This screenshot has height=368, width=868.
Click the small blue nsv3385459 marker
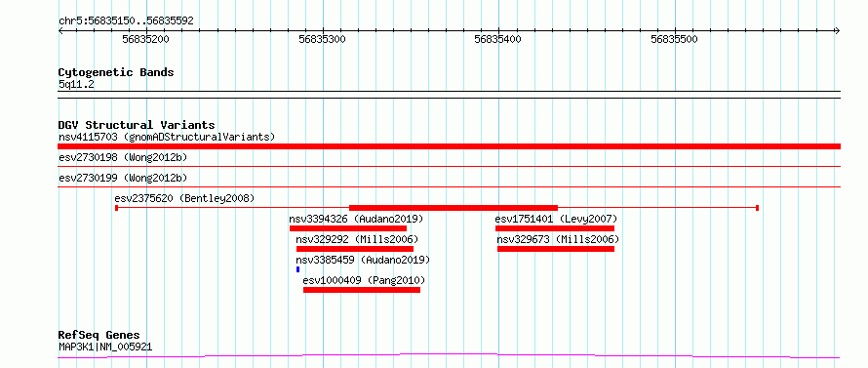click(297, 269)
